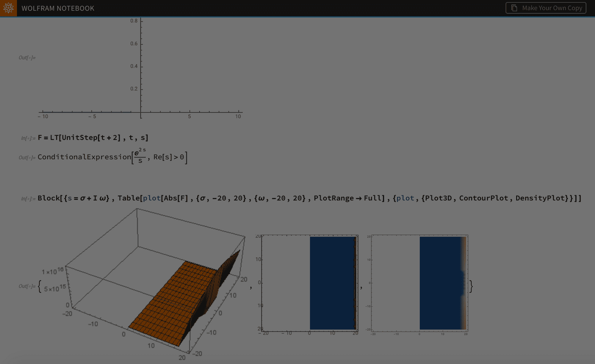Image resolution: width=595 pixels, height=364 pixels.
Task: Select the rightmost density plot graphic
Action: point(417,285)
